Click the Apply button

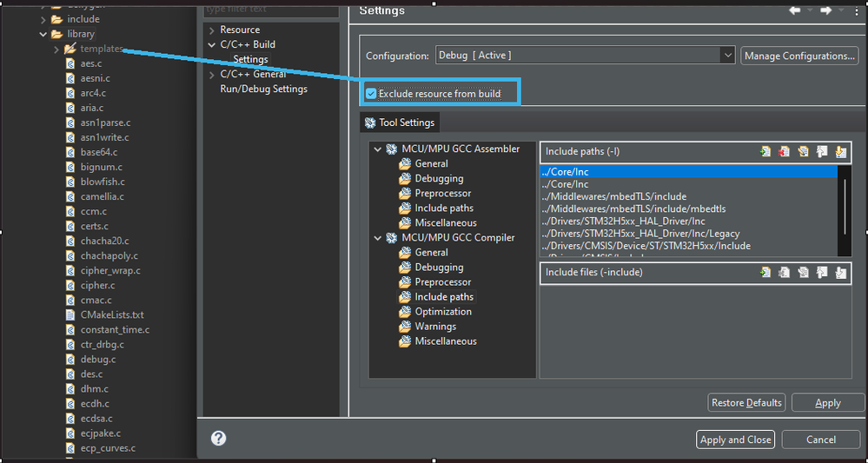click(x=827, y=403)
